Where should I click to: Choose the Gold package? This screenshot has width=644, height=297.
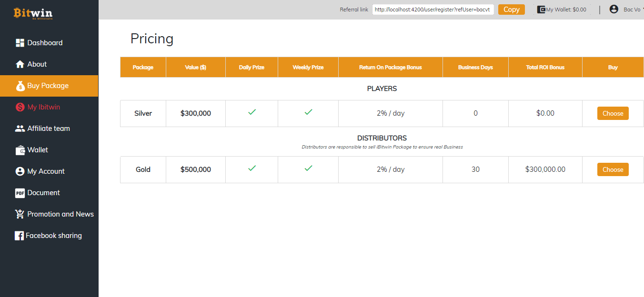pyautogui.click(x=613, y=169)
